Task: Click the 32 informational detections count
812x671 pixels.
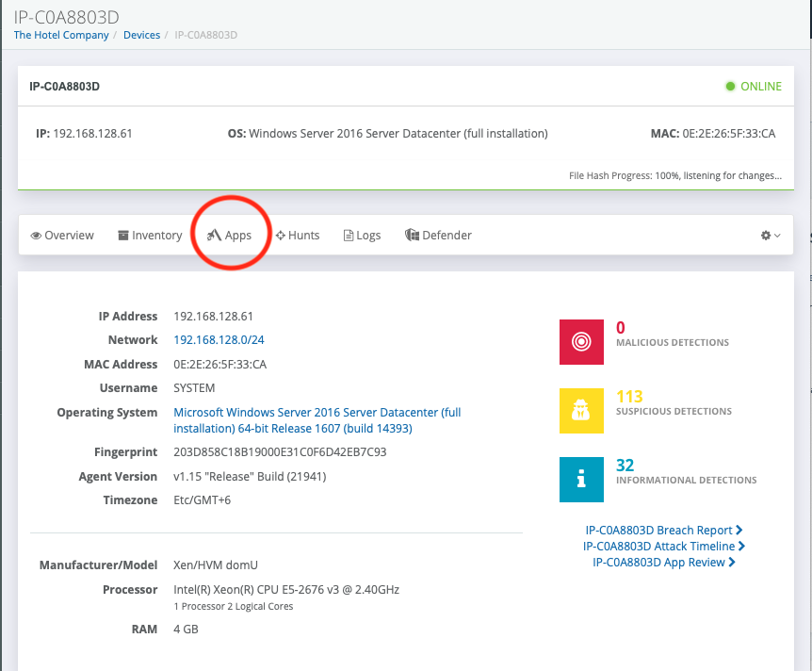Action: [x=625, y=466]
